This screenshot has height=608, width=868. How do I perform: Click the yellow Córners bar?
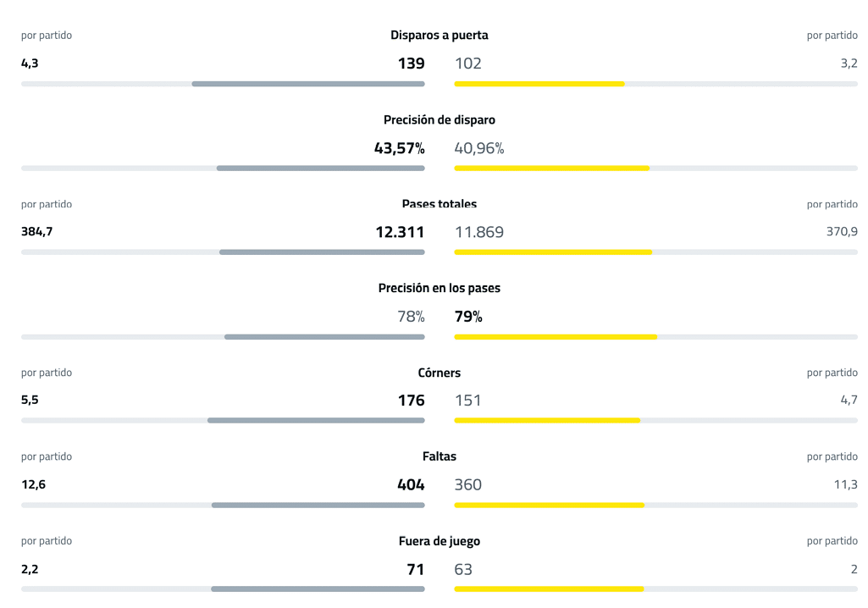[x=547, y=421]
